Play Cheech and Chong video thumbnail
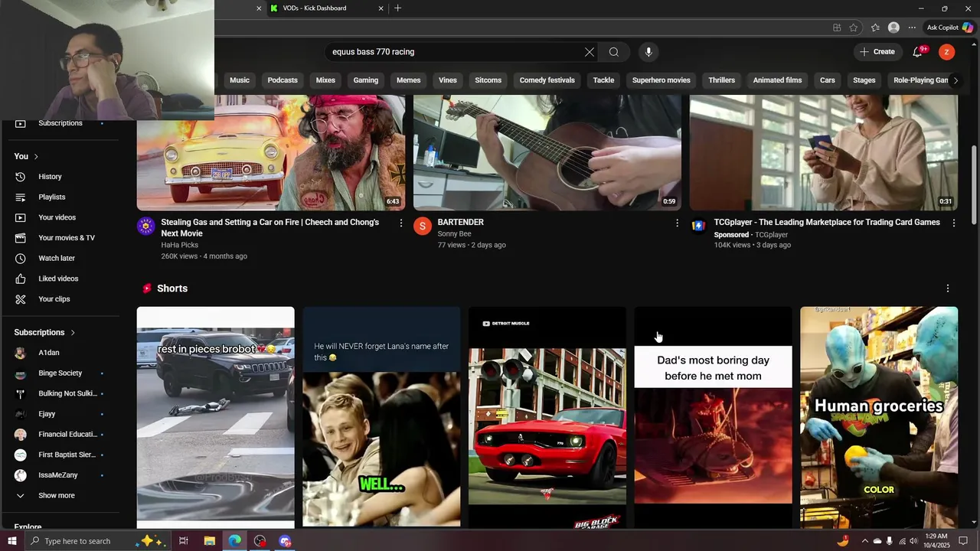Screen dimensions: 980x551 point(271,152)
